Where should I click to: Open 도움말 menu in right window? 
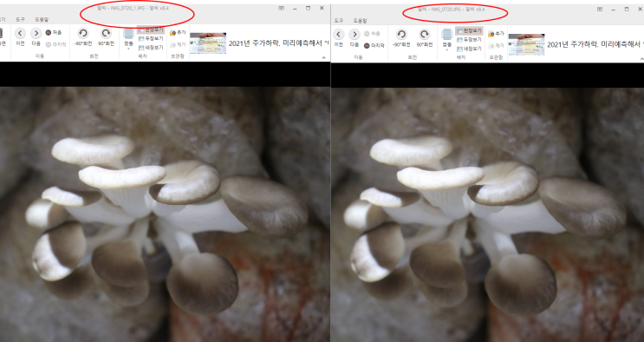[x=361, y=21]
